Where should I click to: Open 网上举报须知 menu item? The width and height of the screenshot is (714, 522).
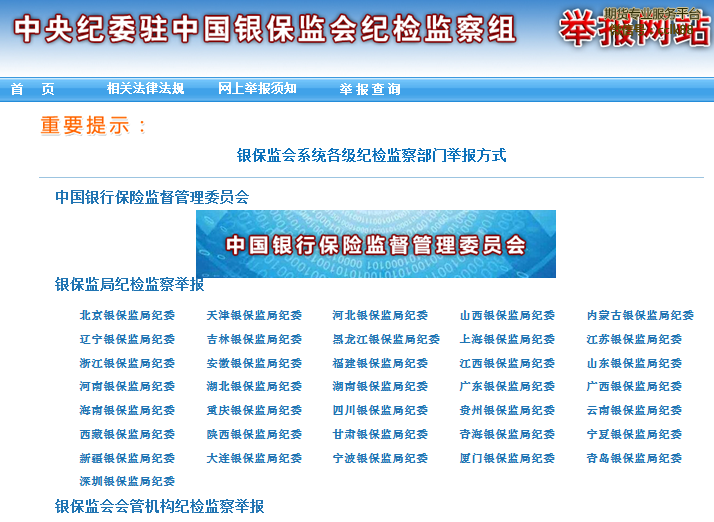coord(257,88)
